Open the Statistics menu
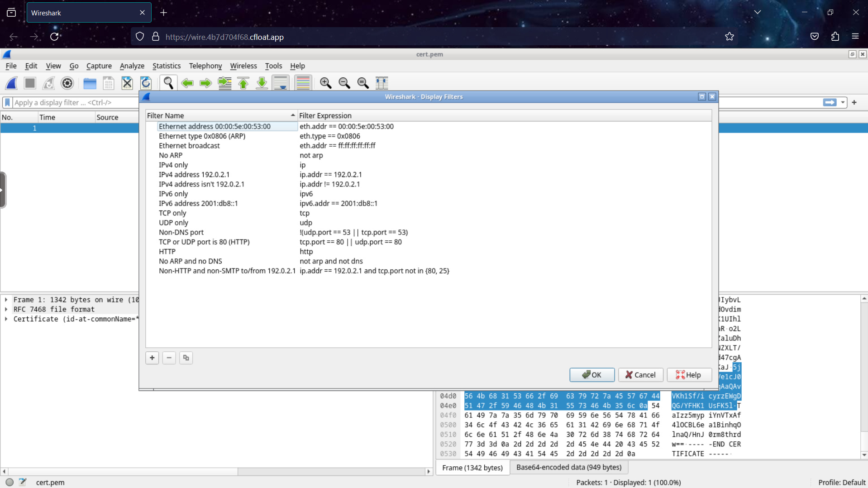This screenshot has height=488, width=868. click(x=167, y=66)
